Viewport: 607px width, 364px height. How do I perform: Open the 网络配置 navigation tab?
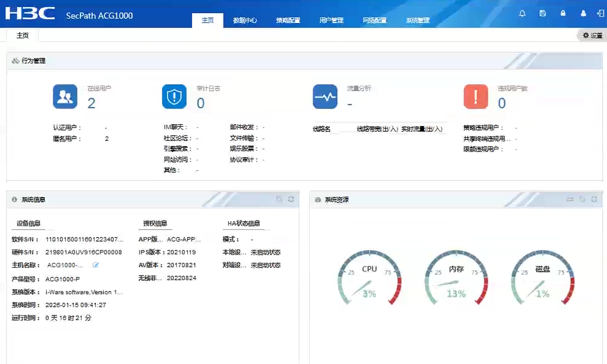coord(375,21)
